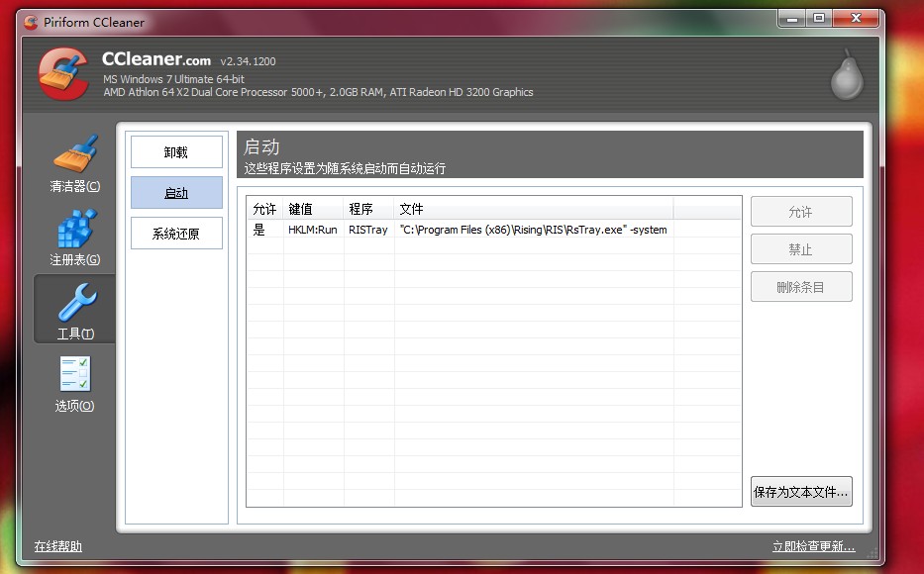Switch to the 卸载 uninstall tab
Screen dimensions: 924x574
tap(176, 151)
